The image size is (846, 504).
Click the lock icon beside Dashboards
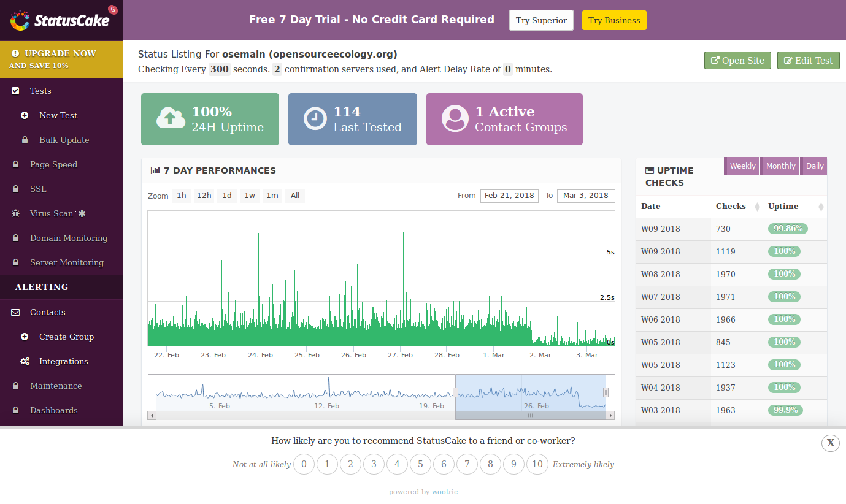[15, 410]
